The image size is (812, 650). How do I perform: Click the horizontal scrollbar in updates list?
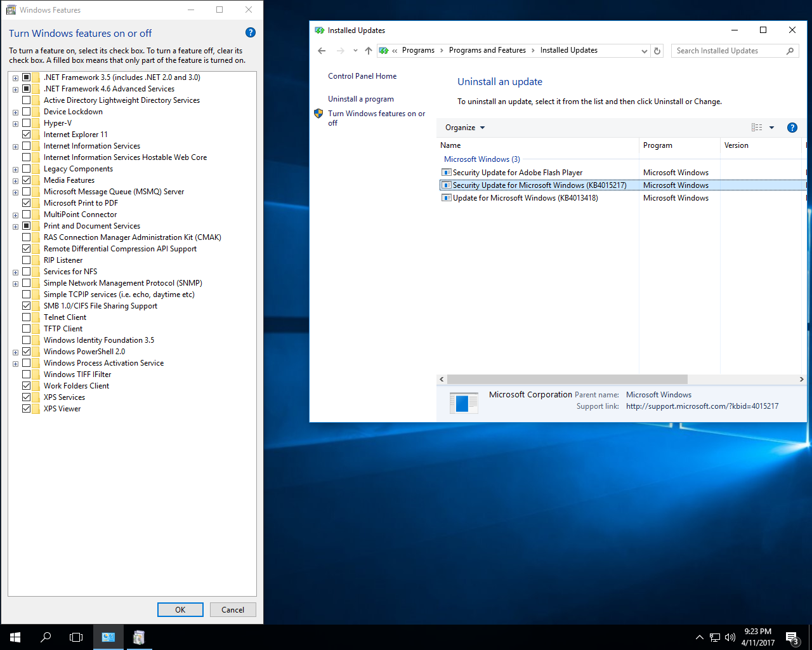(567, 379)
